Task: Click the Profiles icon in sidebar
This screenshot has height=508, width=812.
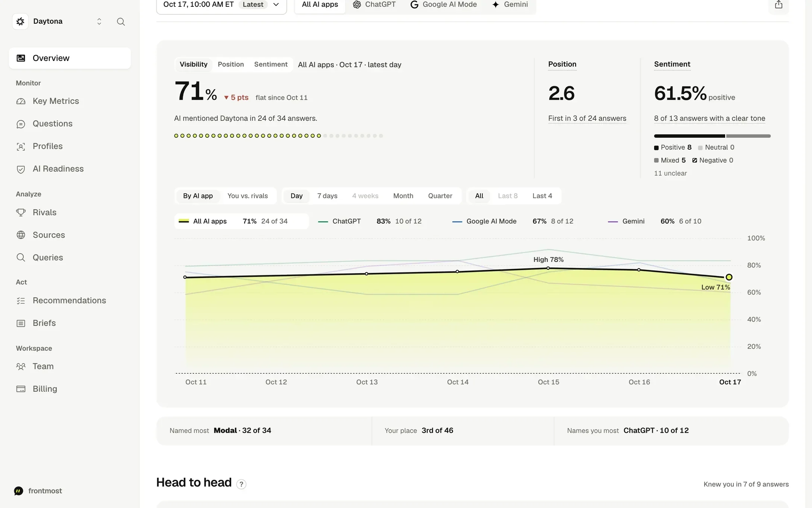Action: pyautogui.click(x=21, y=146)
